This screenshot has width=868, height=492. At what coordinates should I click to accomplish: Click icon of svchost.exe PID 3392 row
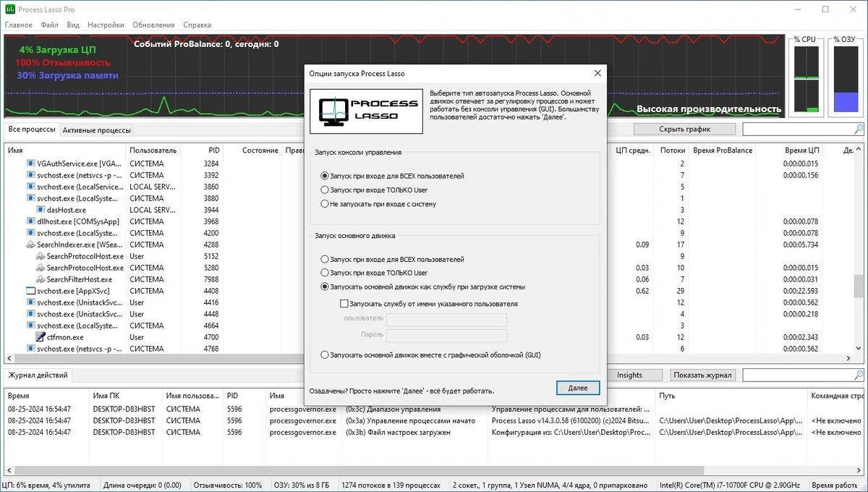coord(31,175)
